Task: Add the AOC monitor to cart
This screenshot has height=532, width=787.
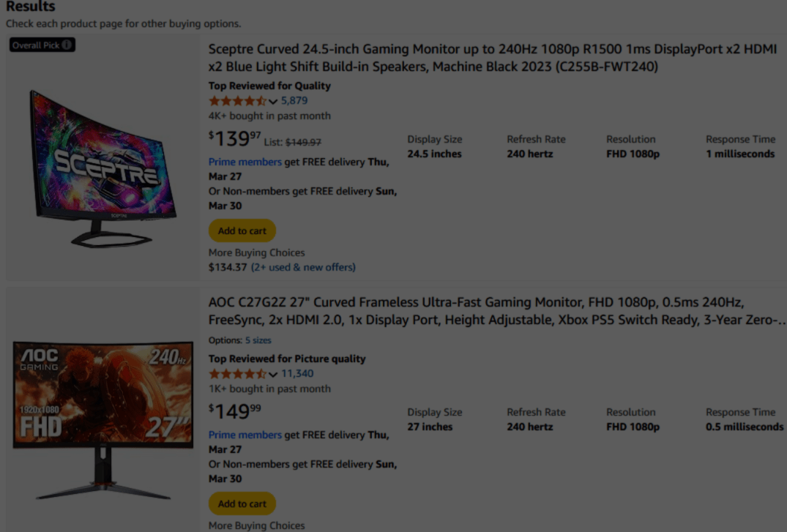Action: click(242, 503)
